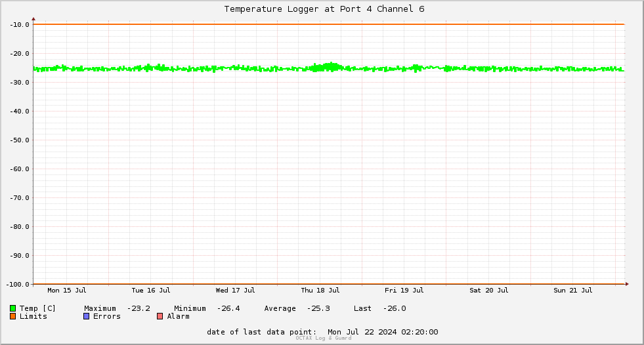
Task: Click the Tue 16 Jul axis label
Action: [x=151, y=291]
